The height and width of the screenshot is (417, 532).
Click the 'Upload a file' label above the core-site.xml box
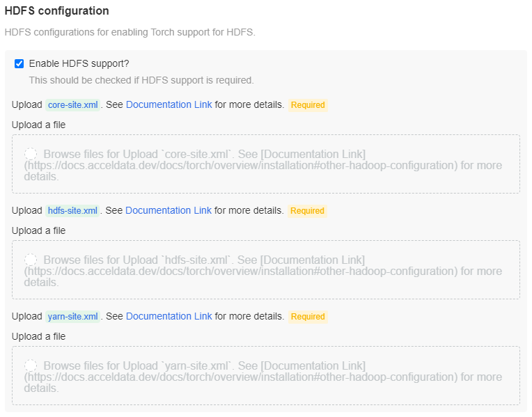click(39, 125)
